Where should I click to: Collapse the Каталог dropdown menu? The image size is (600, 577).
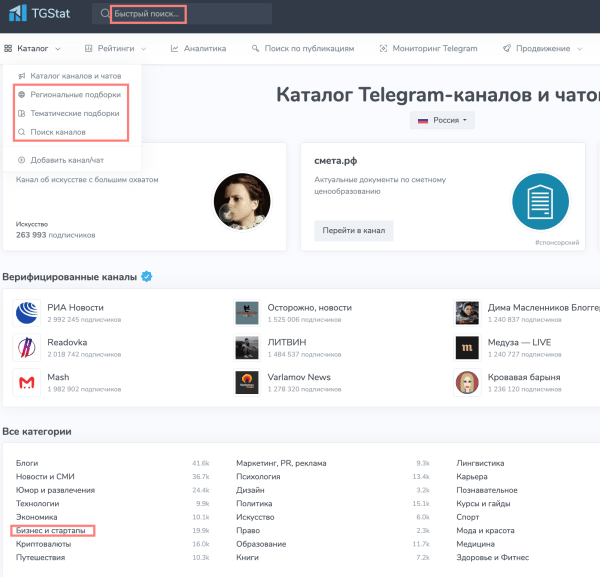click(33, 48)
